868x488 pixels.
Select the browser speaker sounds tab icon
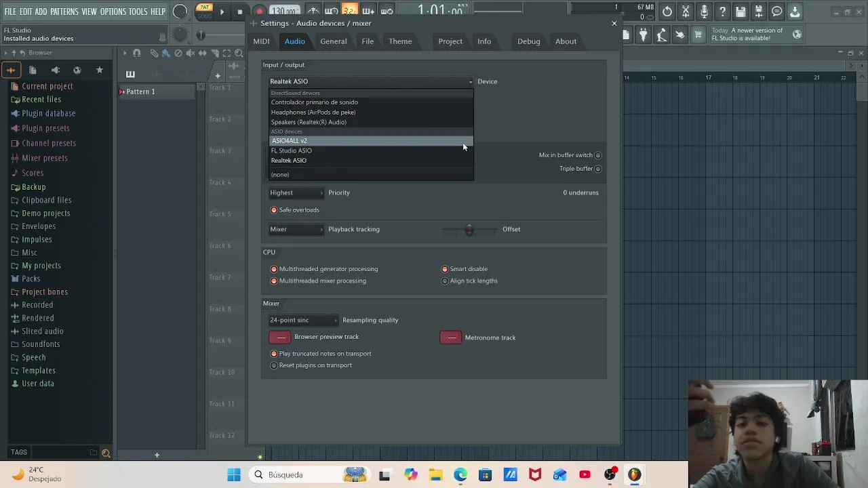click(56, 70)
